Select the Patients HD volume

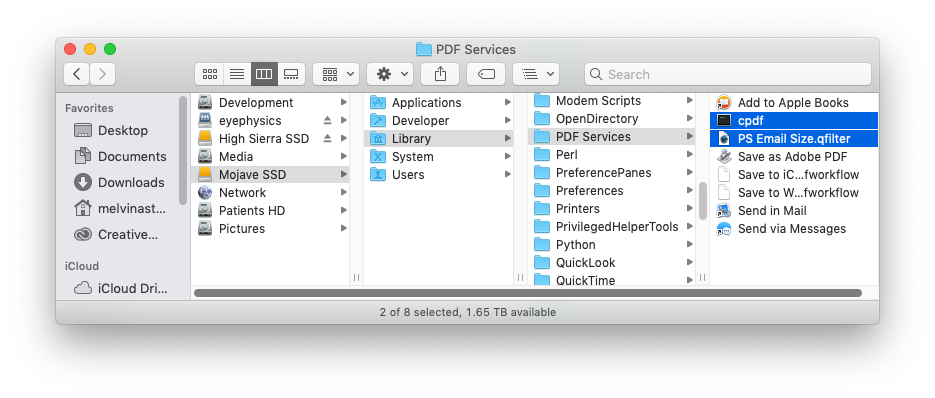pos(252,211)
